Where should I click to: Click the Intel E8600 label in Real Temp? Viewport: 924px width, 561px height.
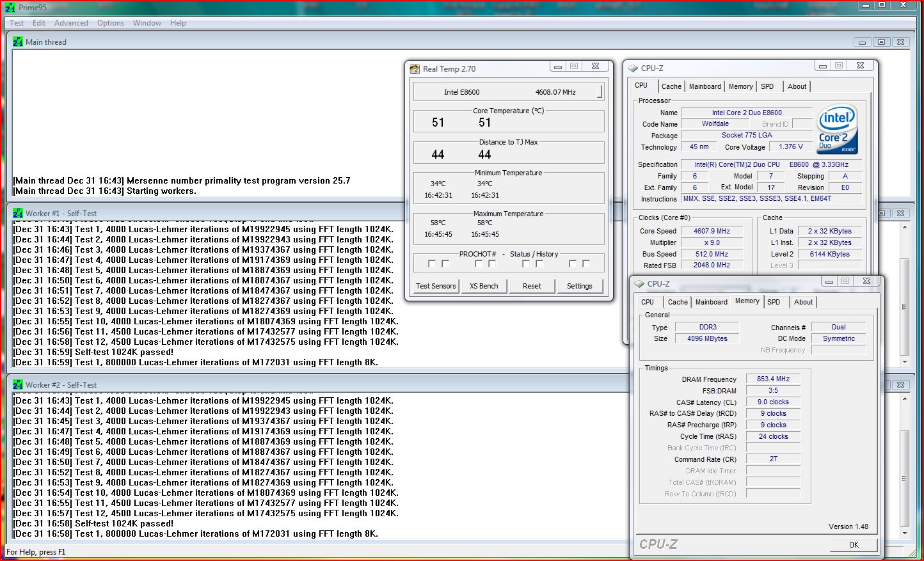point(461,92)
